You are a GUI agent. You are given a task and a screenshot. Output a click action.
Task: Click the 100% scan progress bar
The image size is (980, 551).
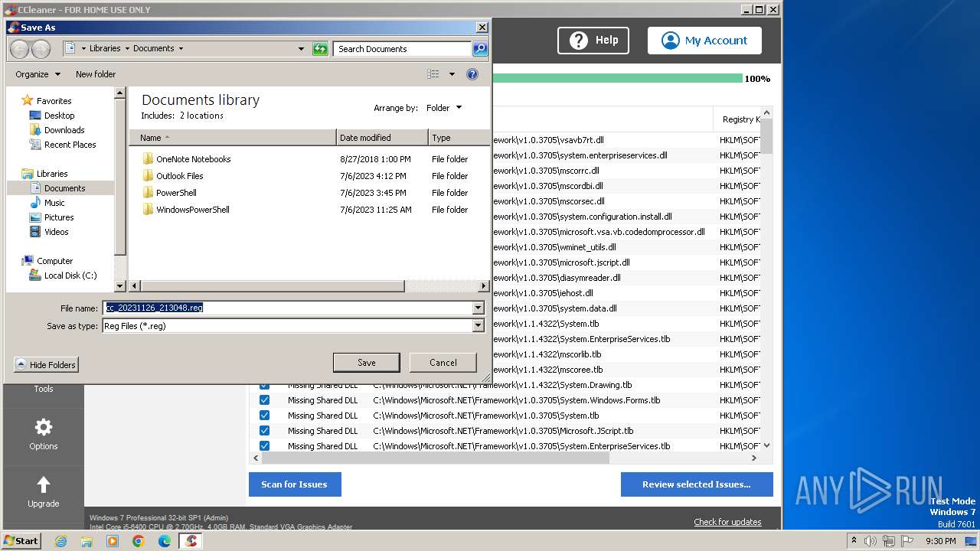[617, 78]
